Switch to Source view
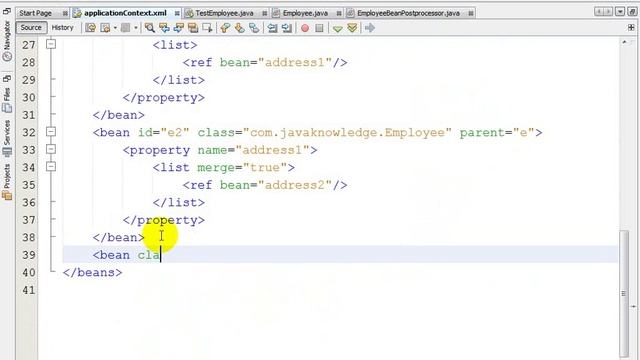 point(31,27)
